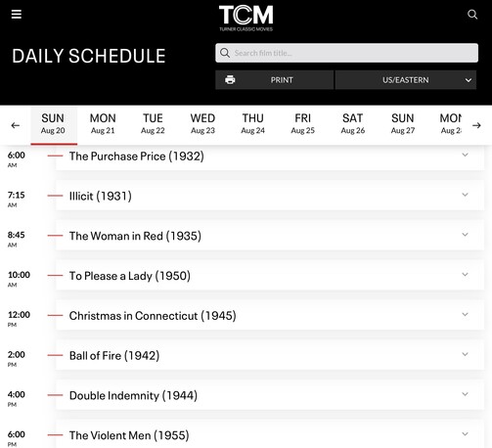The width and height of the screenshot is (492, 448).
Task: Select the SAT Aug 26 tab
Action: coord(353,124)
